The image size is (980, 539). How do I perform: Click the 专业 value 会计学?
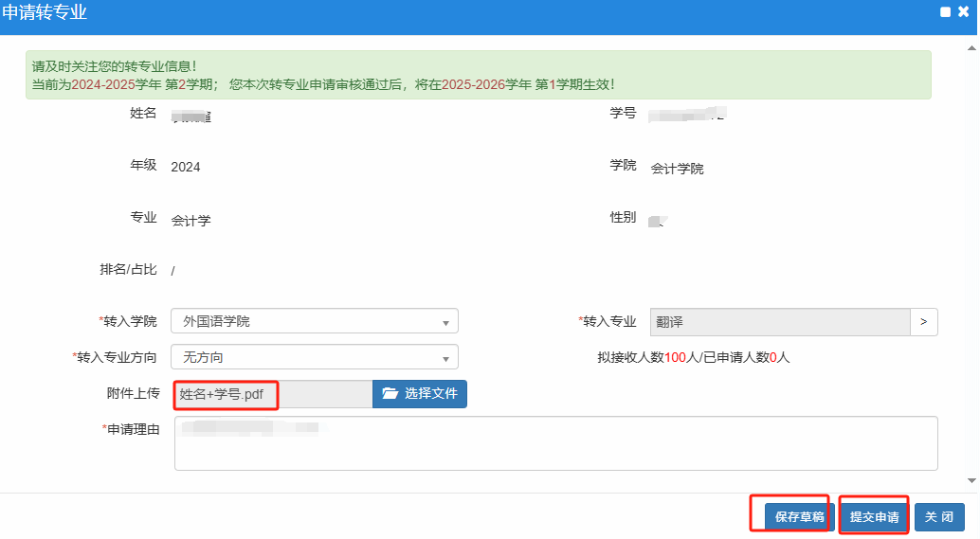coord(191,221)
